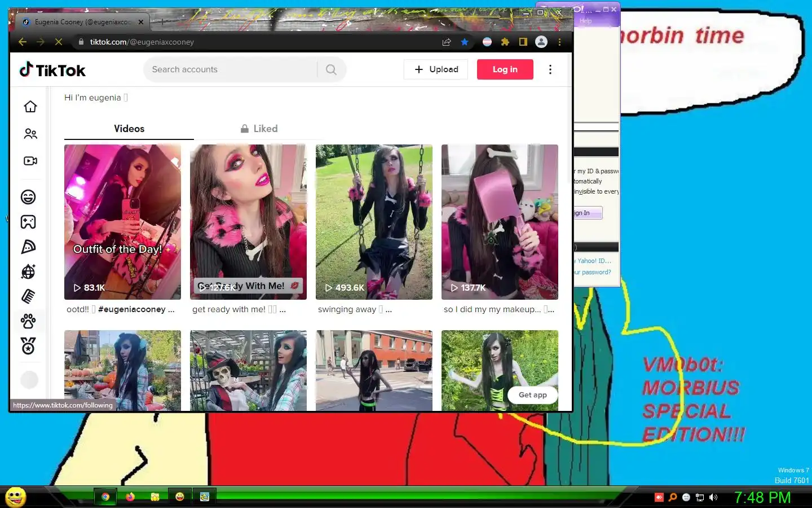The image size is (812, 508).
Task: Open the Following icon in TikTok sidebar
Action: click(30, 134)
